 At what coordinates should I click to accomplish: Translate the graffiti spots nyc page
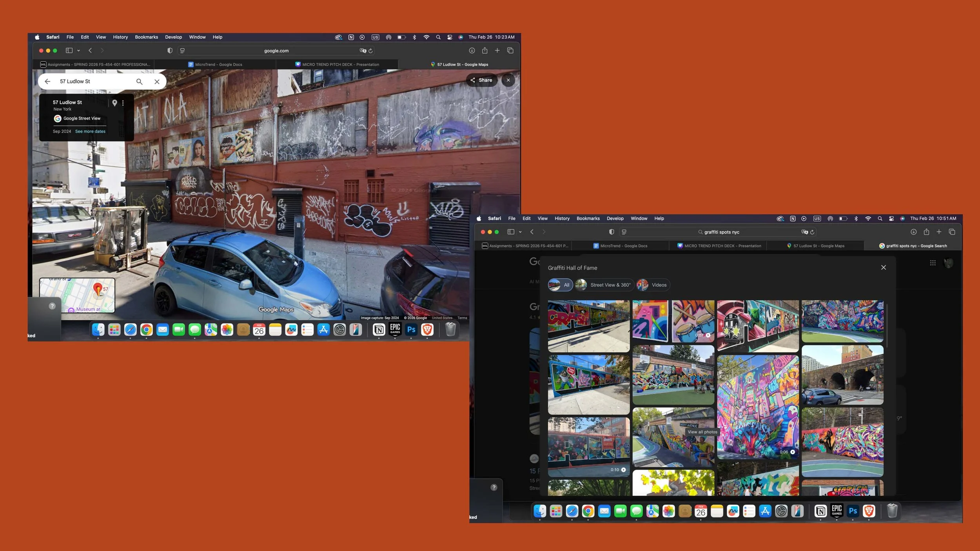(804, 232)
